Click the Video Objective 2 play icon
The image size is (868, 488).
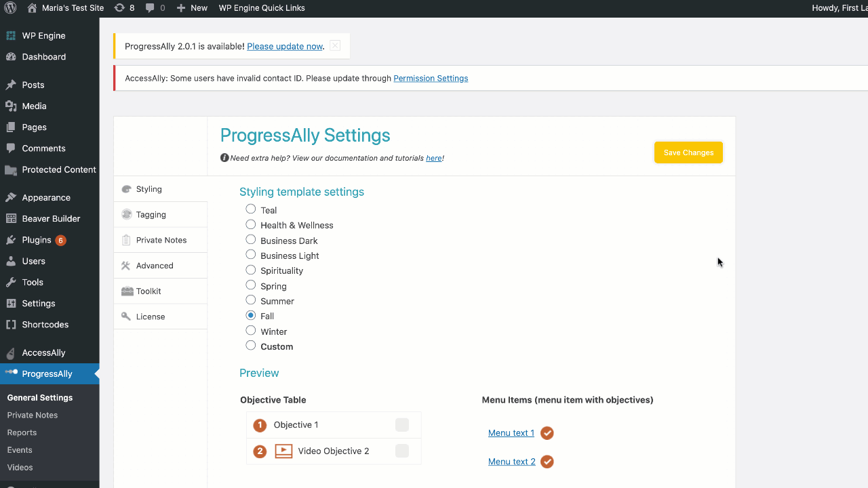pyautogui.click(x=283, y=451)
